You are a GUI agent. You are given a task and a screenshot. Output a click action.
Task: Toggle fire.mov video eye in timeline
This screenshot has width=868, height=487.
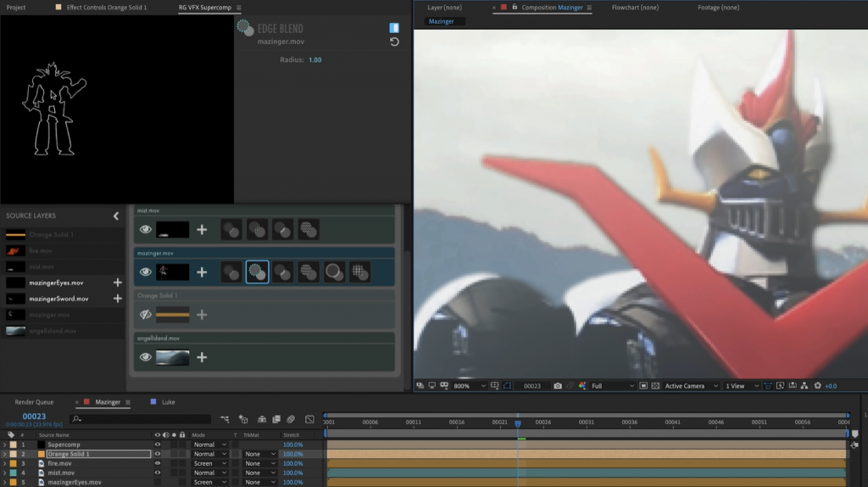click(158, 464)
